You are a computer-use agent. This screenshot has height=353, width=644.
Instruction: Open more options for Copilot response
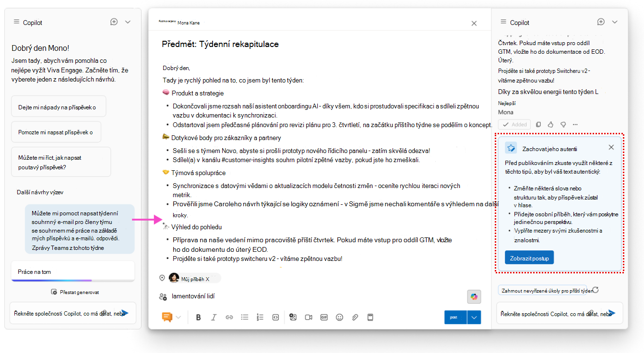tap(575, 124)
